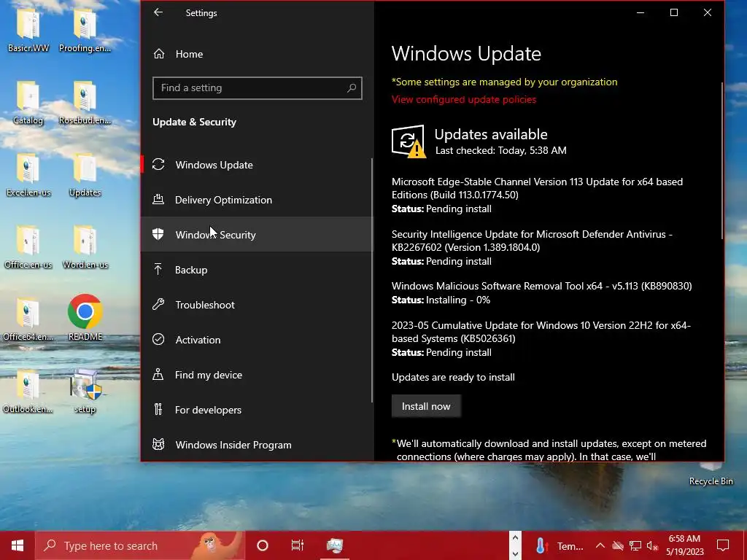The width and height of the screenshot is (747, 560).
Task: Click the Windows Security shield icon
Action: pyautogui.click(x=158, y=234)
